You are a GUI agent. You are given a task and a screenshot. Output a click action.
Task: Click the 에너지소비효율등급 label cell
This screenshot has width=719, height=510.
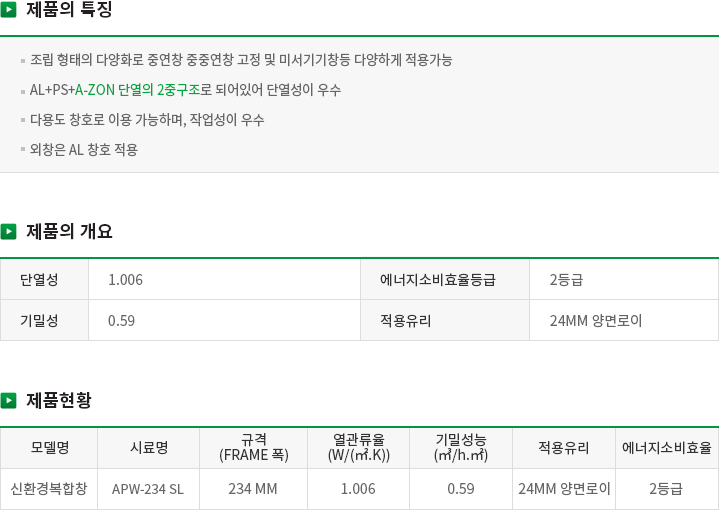(x=445, y=279)
